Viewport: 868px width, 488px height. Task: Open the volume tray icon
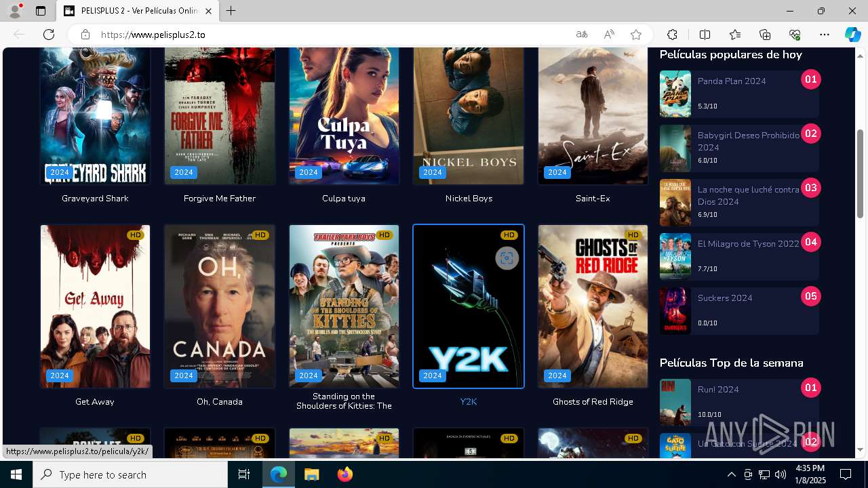(x=781, y=474)
